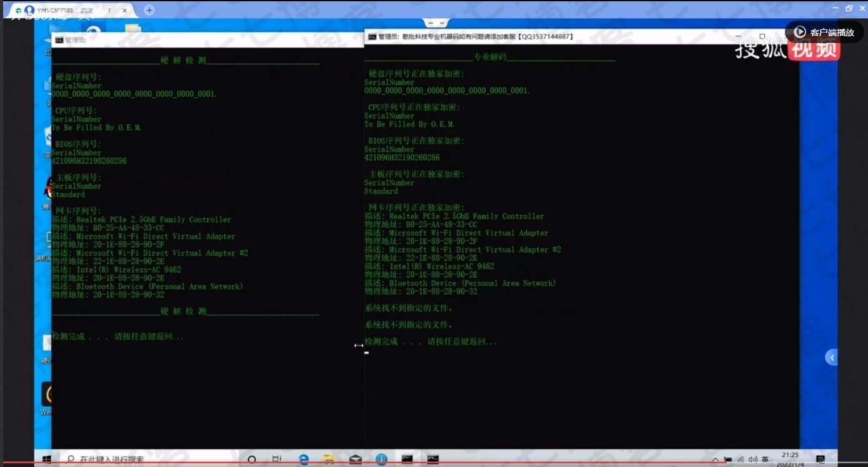Show hidden system tray icons
Screen dimensions: 868x467
coord(717,460)
